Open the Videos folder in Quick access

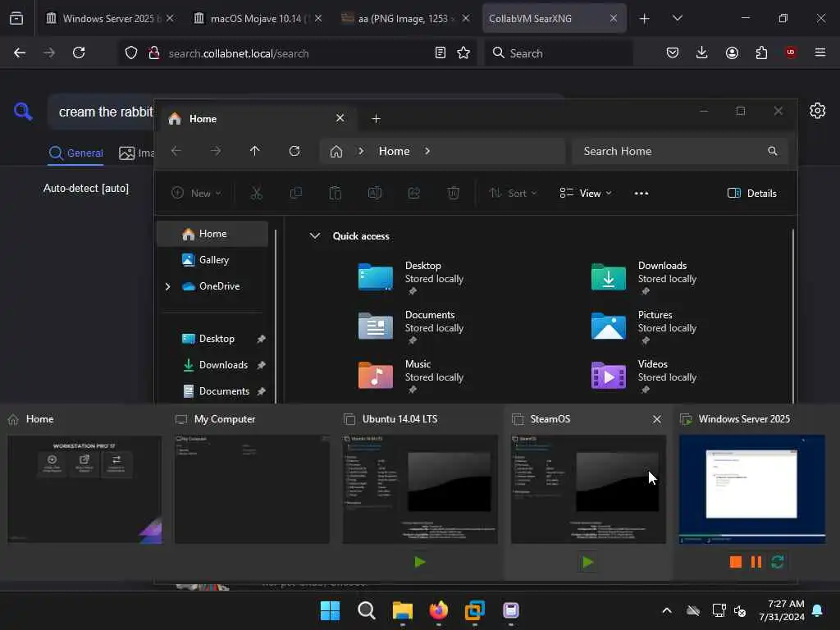tap(645, 376)
